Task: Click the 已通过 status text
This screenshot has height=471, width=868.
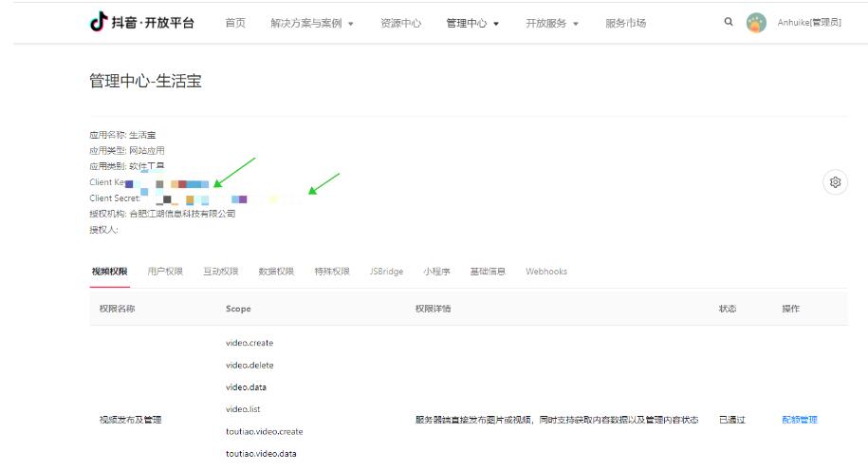Action: (x=731, y=420)
